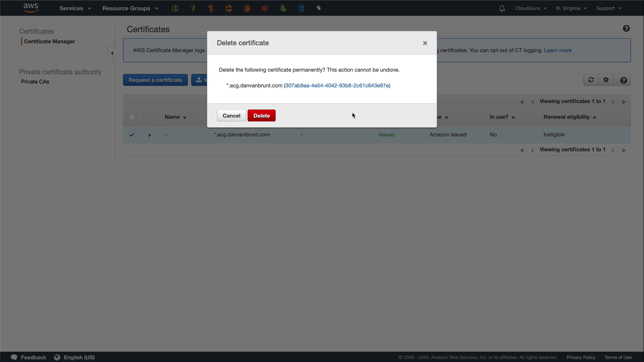Expand the certificate row details triangle

(150, 135)
